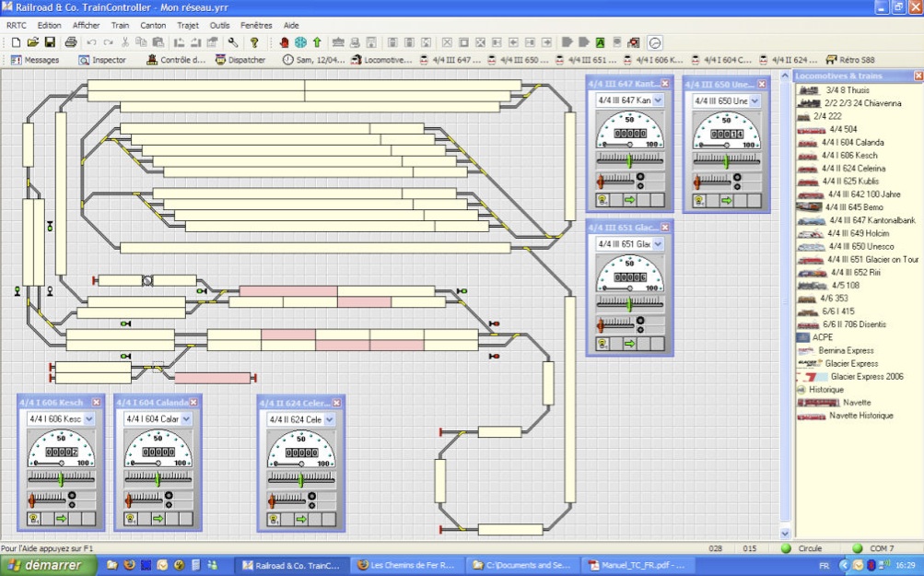This screenshot has height=576, width=924.
Task: Toggle headlight in 4/4 I 606 Kesch panel
Action: [33, 519]
